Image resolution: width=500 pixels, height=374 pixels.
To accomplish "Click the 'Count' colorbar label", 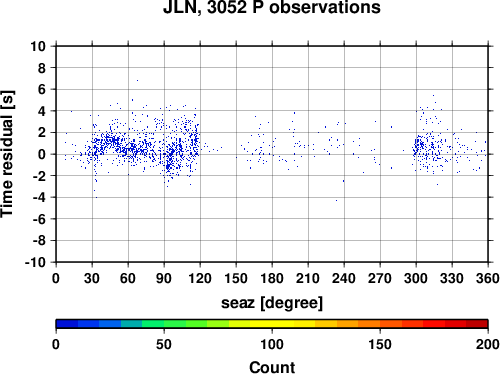I will coord(272,367).
